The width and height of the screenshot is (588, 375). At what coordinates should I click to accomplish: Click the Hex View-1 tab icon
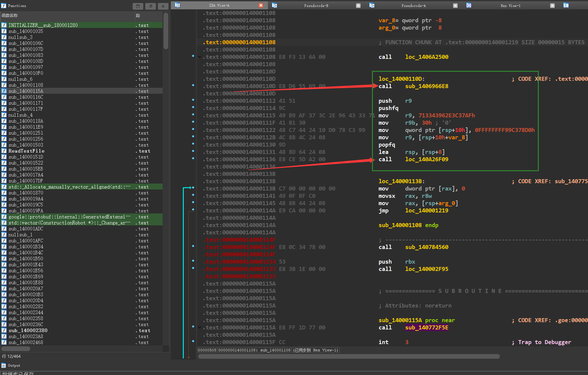tap(469, 5)
